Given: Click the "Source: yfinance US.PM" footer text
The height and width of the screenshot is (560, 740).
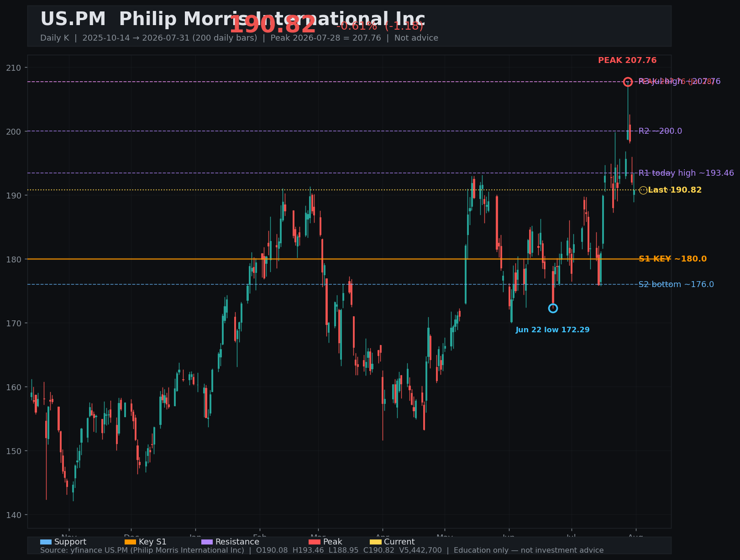Looking at the screenshot, I should coord(322,550).
